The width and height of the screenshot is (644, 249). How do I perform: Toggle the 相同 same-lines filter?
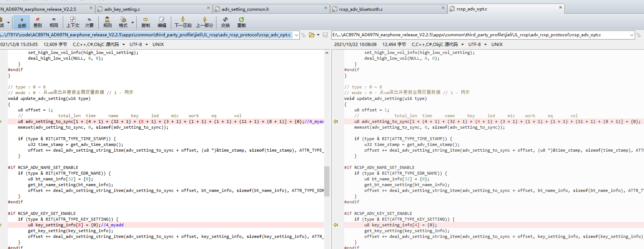(54, 22)
